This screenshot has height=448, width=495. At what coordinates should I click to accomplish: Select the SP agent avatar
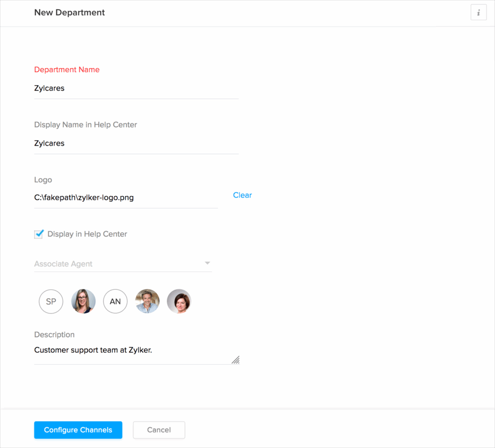click(51, 301)
